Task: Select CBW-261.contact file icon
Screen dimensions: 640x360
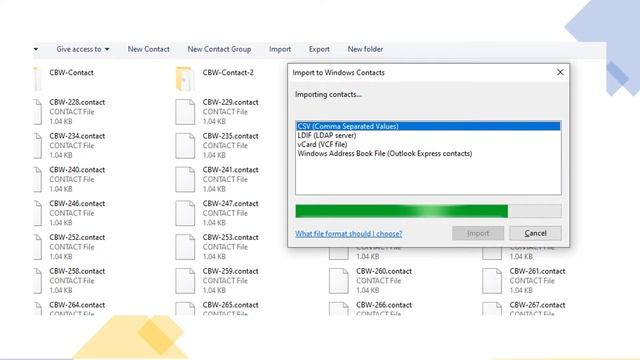Action: (x=492, y=281)
